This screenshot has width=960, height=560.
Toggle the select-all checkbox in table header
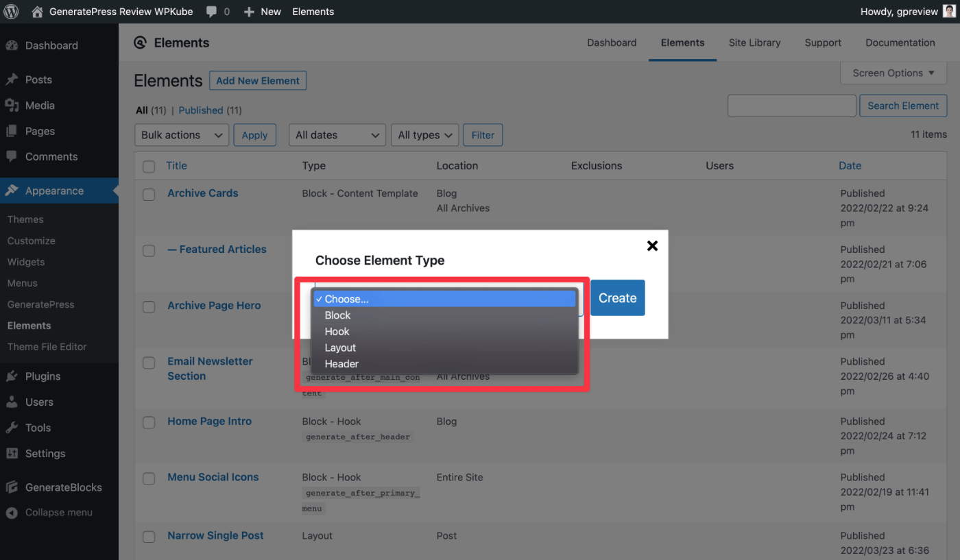click(149, 166)
